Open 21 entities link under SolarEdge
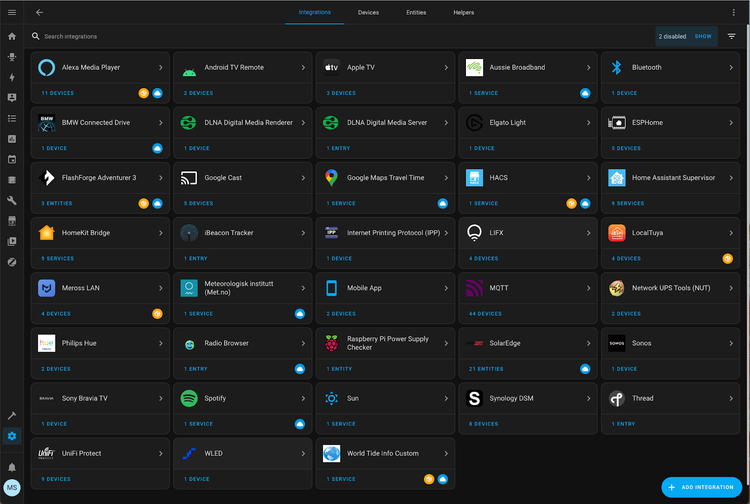The height and width of the screenshot is (504, 750). tap(486, 369)
